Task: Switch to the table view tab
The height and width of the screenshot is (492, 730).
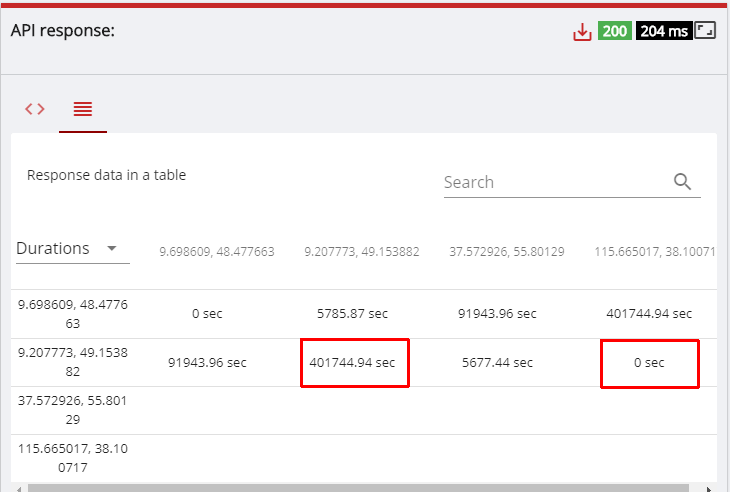Action: pos(83,109)
